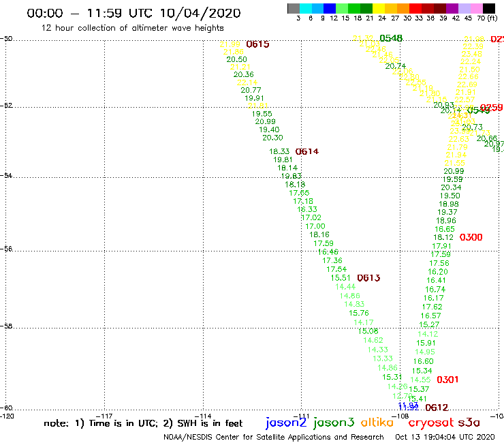The image size is (504, 443).
Task: Click the wave height value '15.76'
Action: pyautogui.click(x=359, y=313)
